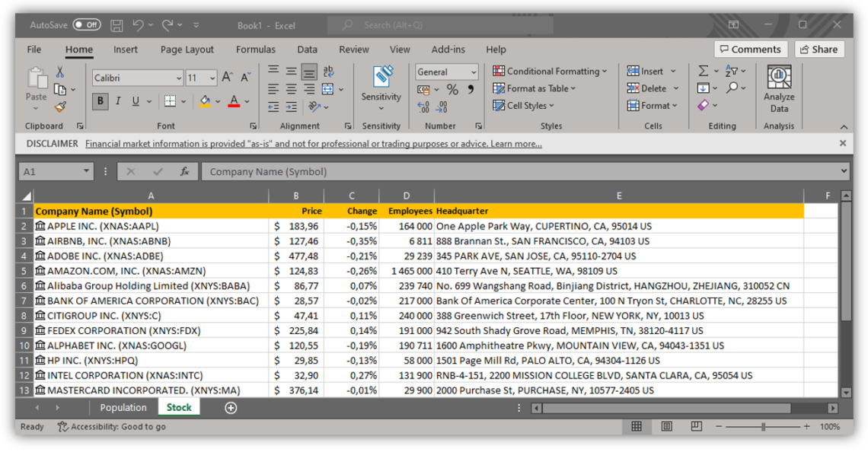Open the Sensitivity label tool
The image size is (868, 452).
tap(381, 88)
